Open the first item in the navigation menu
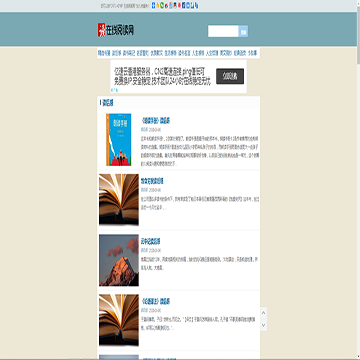This screenshot has height=360, width=360. 104,53
